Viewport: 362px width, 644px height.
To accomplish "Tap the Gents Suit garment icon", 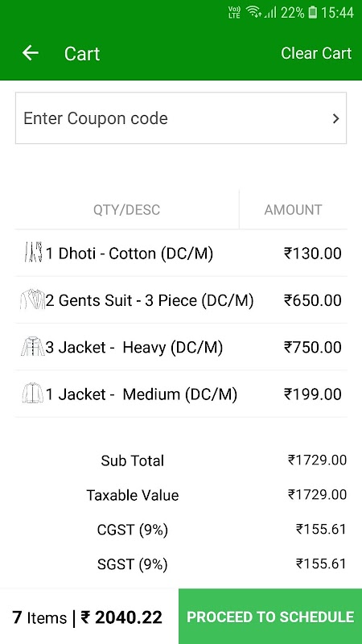I will pyautogui.click(x=32, y=299).
